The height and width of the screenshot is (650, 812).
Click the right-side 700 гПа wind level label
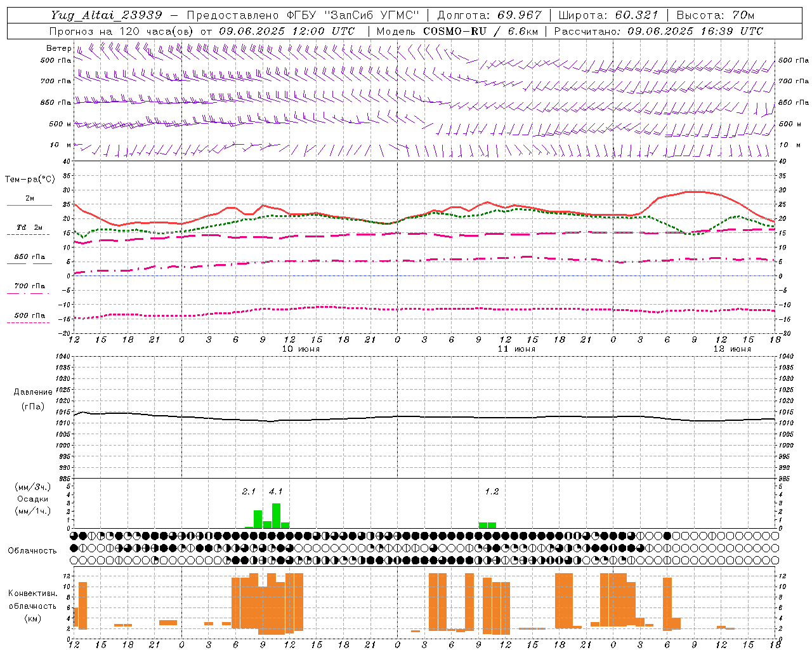[794, 81]
